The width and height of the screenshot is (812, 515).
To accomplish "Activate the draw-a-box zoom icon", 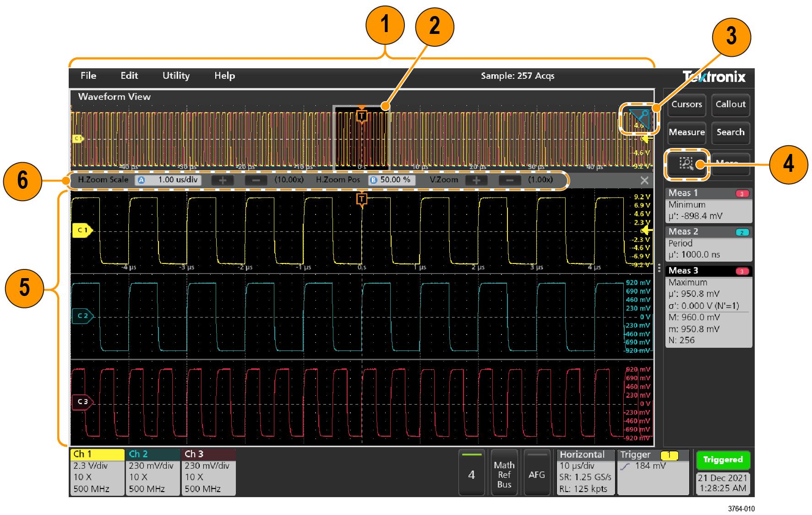I will [687, 164].
